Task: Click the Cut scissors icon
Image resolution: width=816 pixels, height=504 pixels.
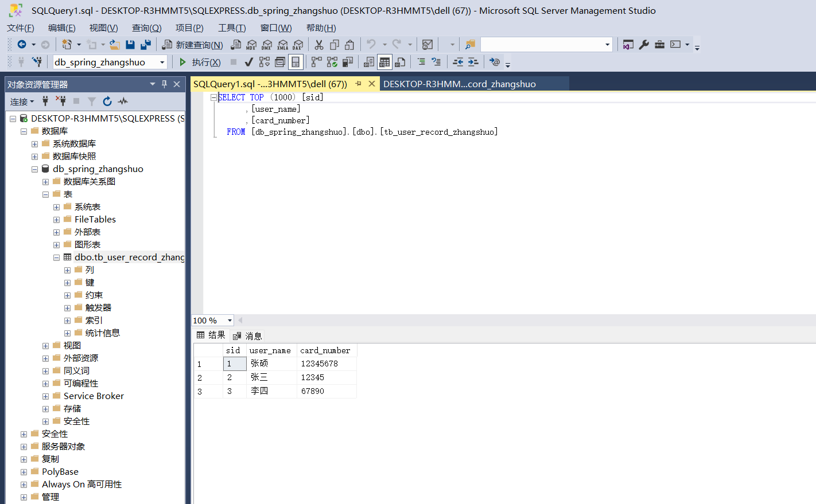Action: (x=319, y=45)
